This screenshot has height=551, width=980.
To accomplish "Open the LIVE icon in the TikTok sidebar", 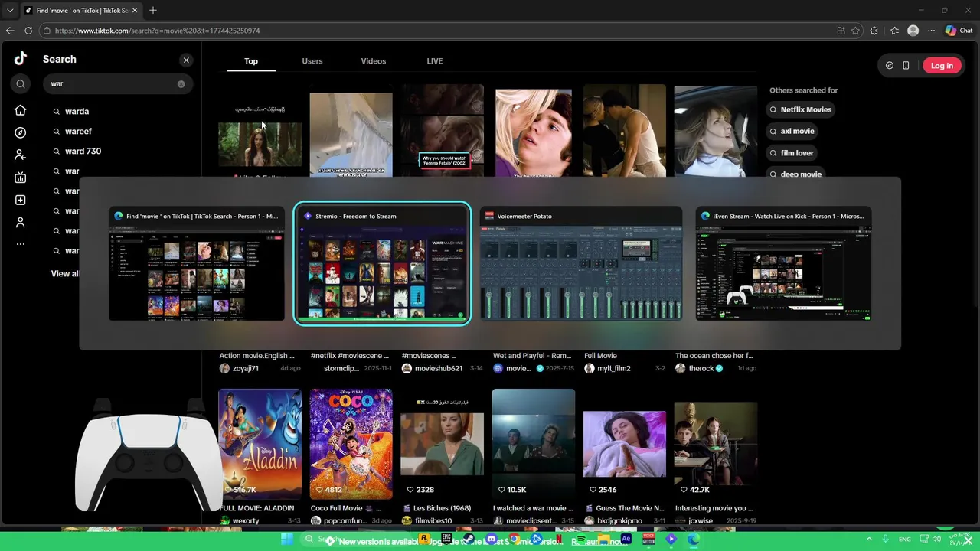I will pyautogui.click(x=21, y=178).
